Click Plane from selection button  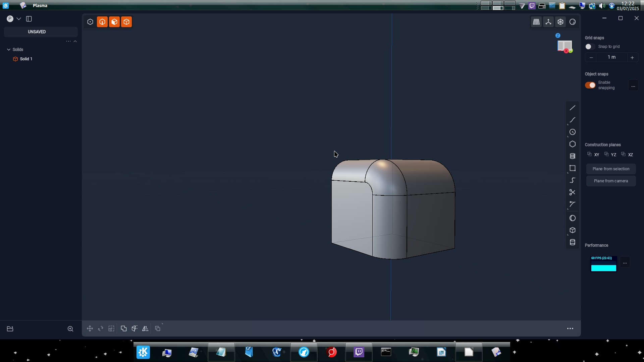point(611,169)
